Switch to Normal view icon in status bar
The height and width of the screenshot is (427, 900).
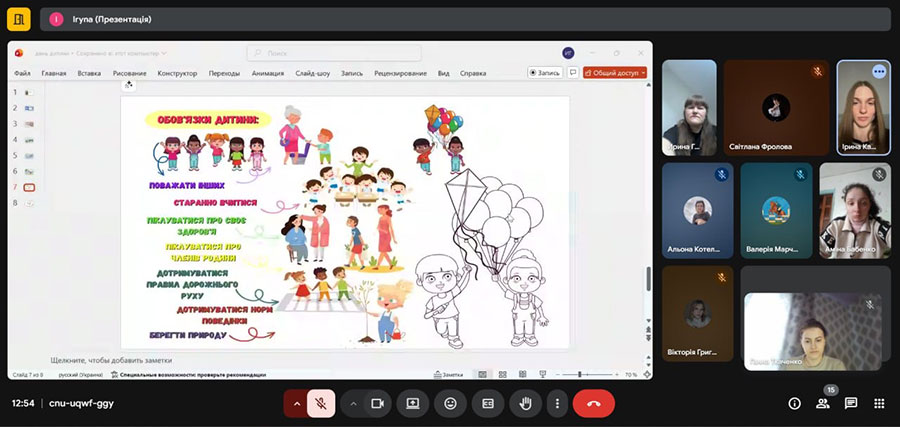tap(483, 375)
